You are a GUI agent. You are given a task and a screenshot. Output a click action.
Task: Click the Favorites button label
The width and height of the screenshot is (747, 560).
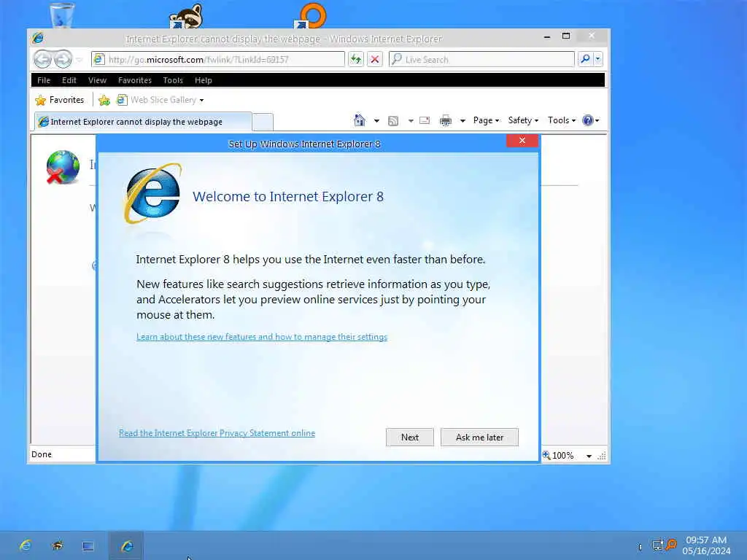tap(66, 100)
